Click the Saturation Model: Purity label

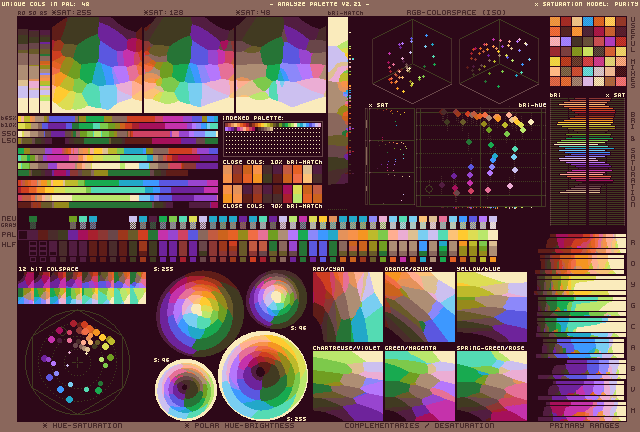pyautogui.click(x=585, y=4)
